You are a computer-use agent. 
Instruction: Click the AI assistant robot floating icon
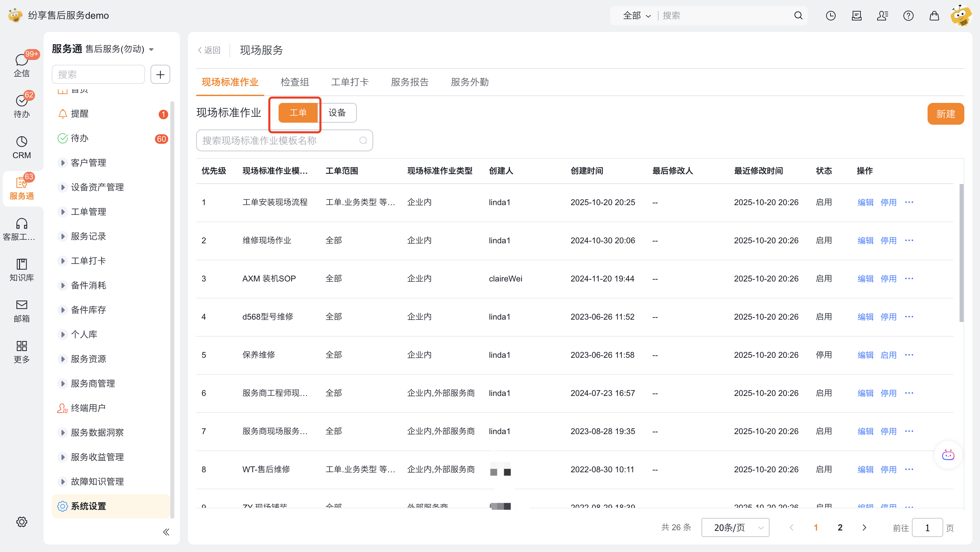coord(948,455)
